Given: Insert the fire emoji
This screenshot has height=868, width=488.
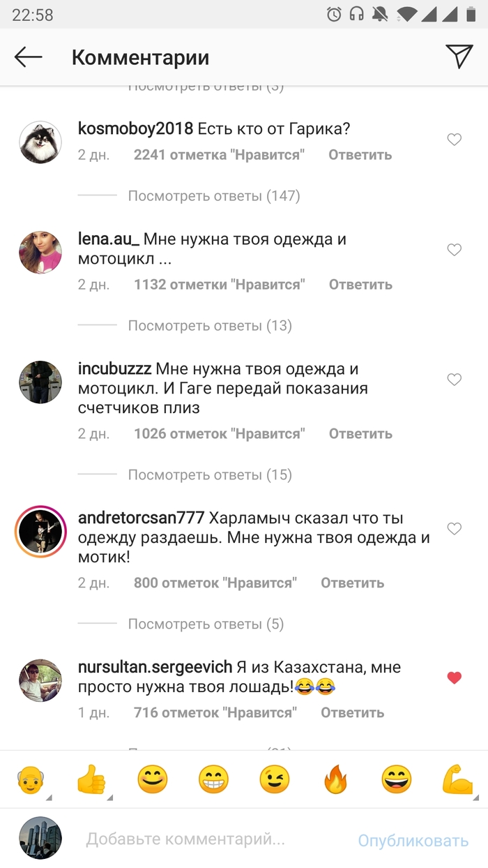Looking at the screenshot, I should pos(335,780).
